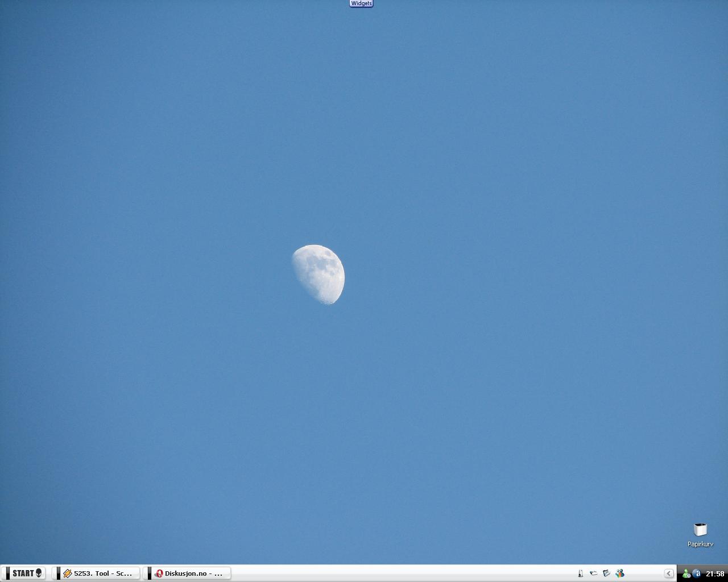
Task: Click the tower-shaped quick-launch icon
Action: (x=580, y=573)
